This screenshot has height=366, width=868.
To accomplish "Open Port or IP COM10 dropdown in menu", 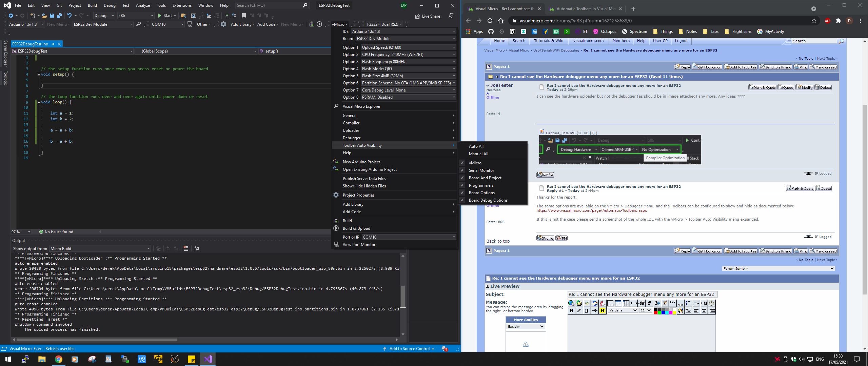I will tap(409, 237).
